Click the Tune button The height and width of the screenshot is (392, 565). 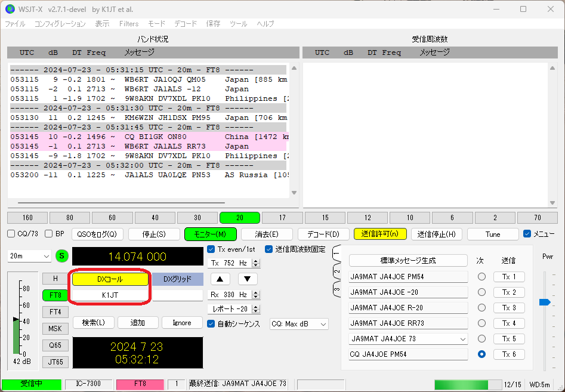(x=493, y=234)
